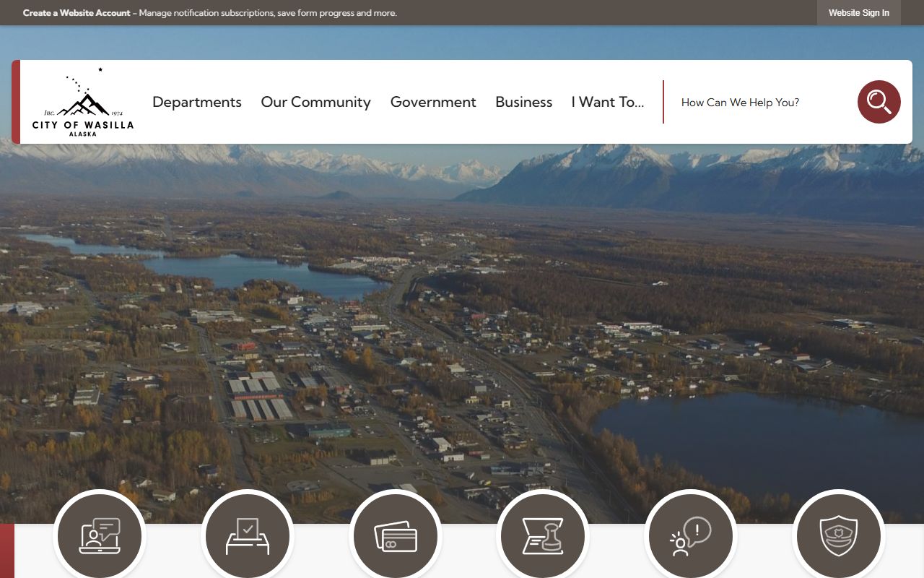The image size is (924, 578).
Task: Click the red tab at the bottom-left corner
Action: [x=6, y=551]
